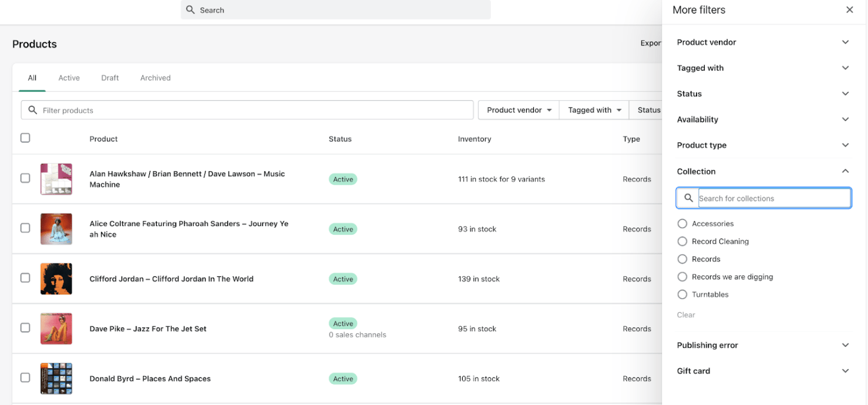Click the magnifier icon in collections search box
868x405 pixels.
pyautogui.click(x=688, y=198)
